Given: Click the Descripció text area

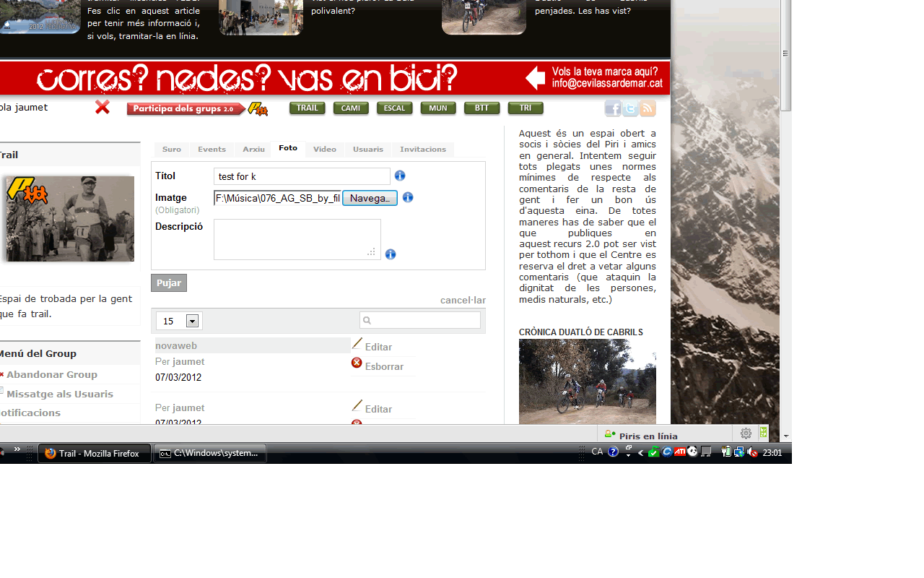Looking at the screenshot, I should (x=297, y=239).
